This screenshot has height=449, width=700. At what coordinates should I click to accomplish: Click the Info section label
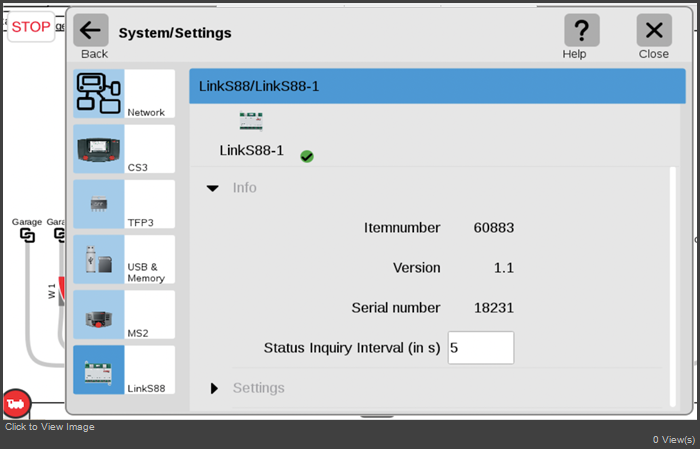pyautogui.click(x=245, y=188)
